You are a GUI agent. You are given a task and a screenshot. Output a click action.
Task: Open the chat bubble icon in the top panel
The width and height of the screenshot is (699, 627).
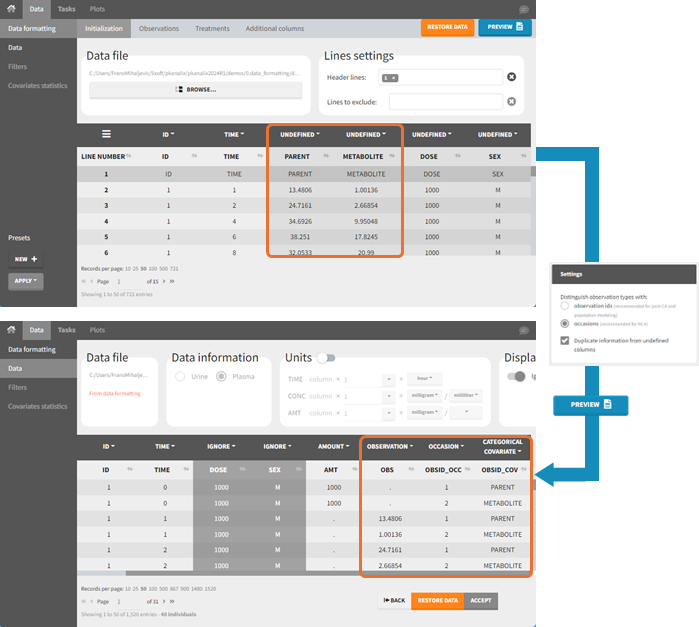tap(523, 8)
